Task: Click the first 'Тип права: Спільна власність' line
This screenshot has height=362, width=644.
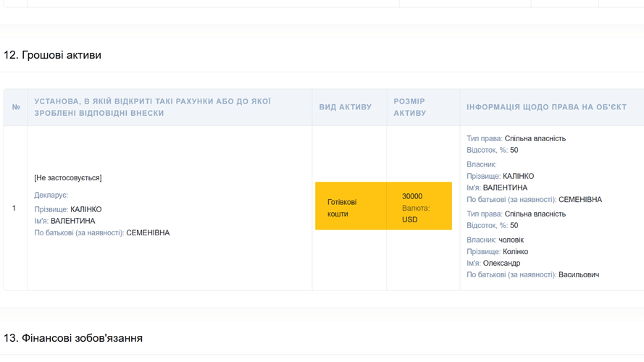Action: pos(516,138)
